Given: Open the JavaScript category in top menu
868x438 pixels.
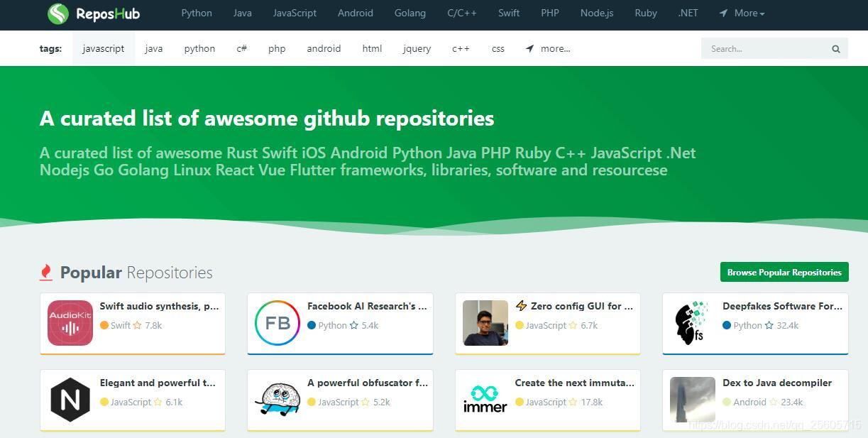Looking at the screenshot, I should [x=295, y=13].
